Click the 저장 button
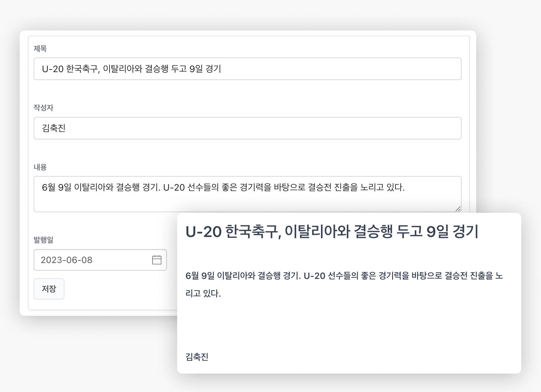Image resolution: width=541 pixels, height=392 pixels. (x=49, y=289)
